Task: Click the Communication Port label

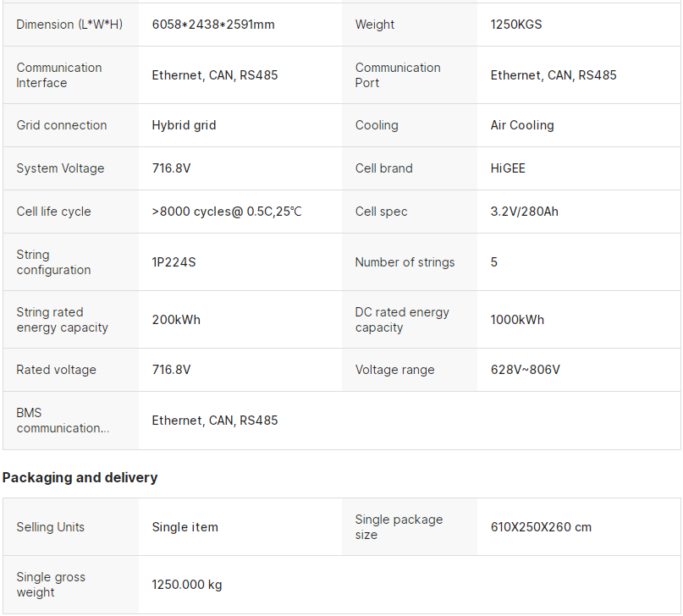Action: [398, 75]
